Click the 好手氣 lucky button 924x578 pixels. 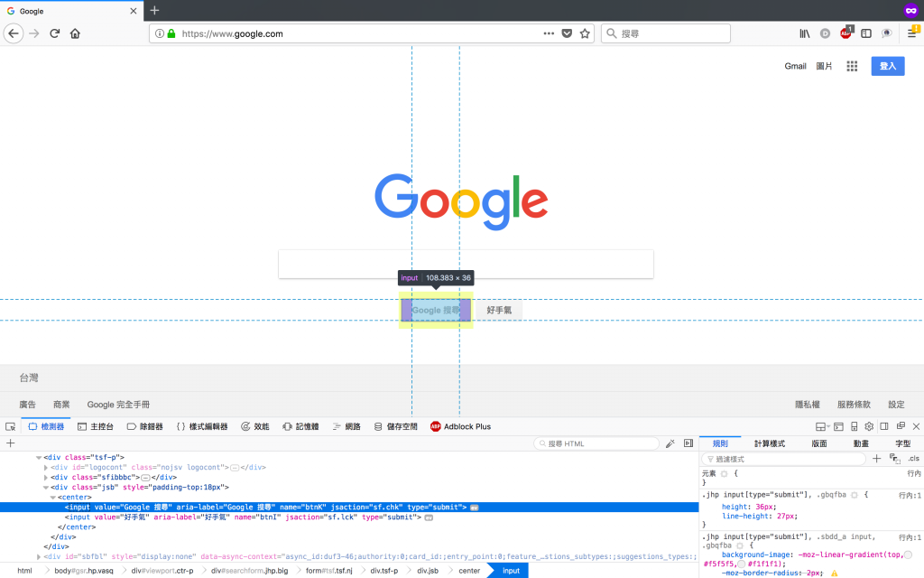pos(499,311)
